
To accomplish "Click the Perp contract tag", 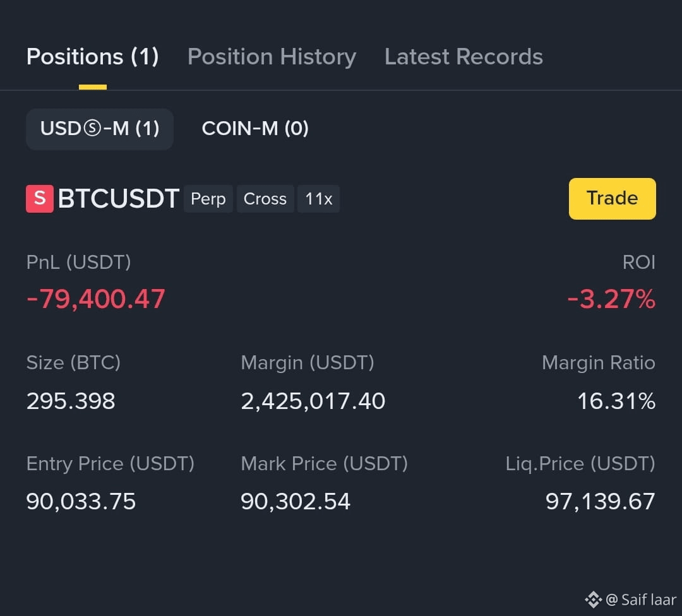I will [x=208, y=199].
